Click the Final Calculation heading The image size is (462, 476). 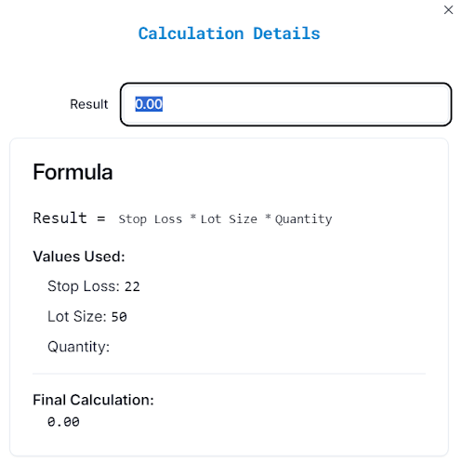coord(93,400)
